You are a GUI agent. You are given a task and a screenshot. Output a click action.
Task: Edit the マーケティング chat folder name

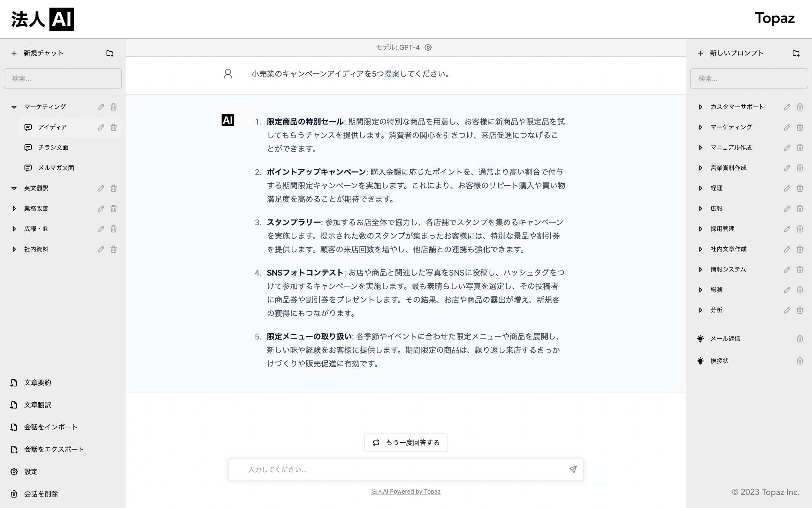(x=101, y=107)
